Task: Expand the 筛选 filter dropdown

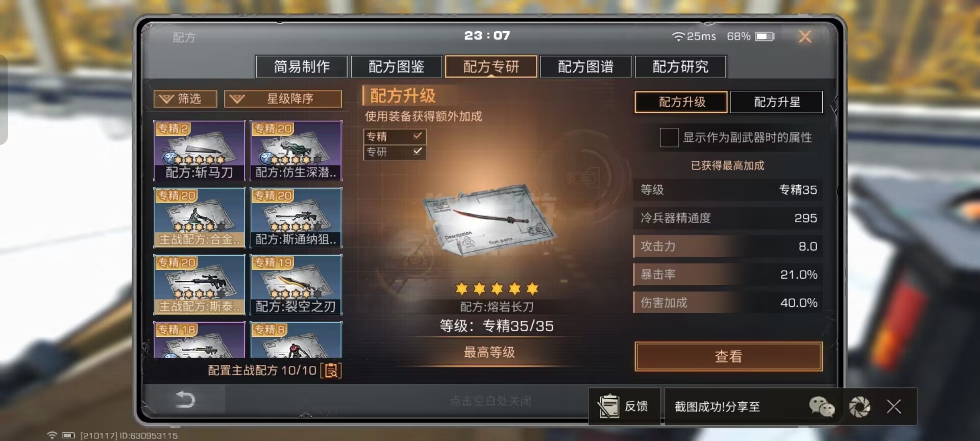Action: (185, 99)
